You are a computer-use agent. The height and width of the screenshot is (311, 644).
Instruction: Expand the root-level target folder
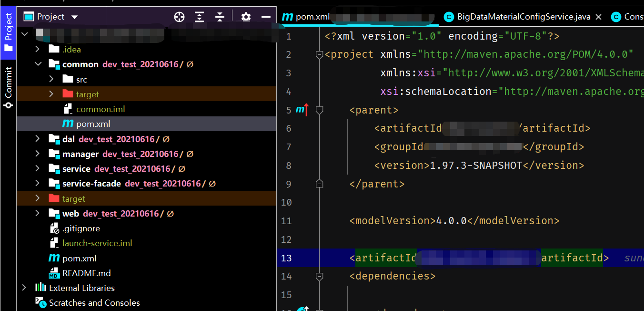pyautogui.click(x=38, y=198)
